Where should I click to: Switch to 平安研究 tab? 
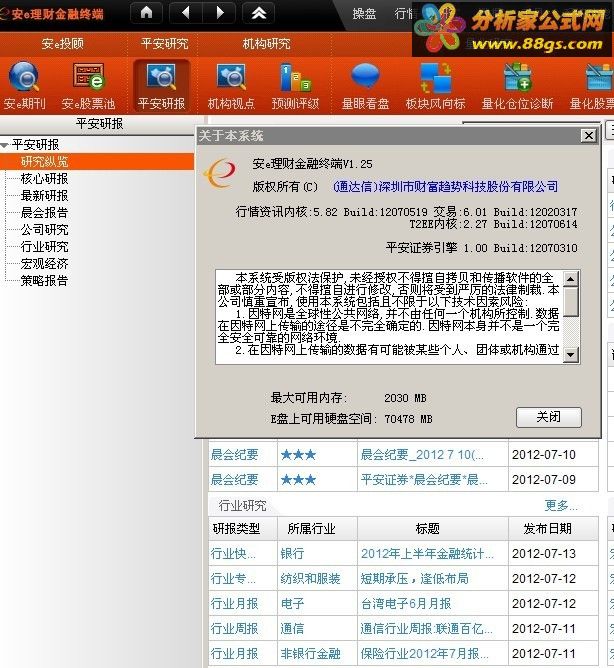pyautogui.click(x=164, y=43)
